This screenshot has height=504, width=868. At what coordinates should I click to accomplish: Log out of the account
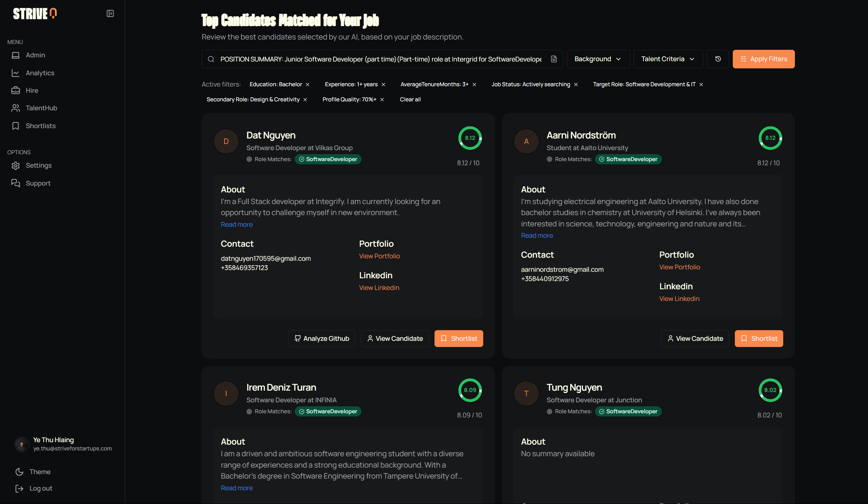click(x=34, y=489)
